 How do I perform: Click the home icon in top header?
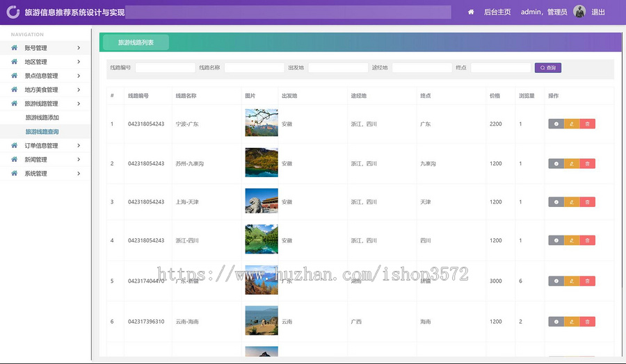tap(471, 12)
